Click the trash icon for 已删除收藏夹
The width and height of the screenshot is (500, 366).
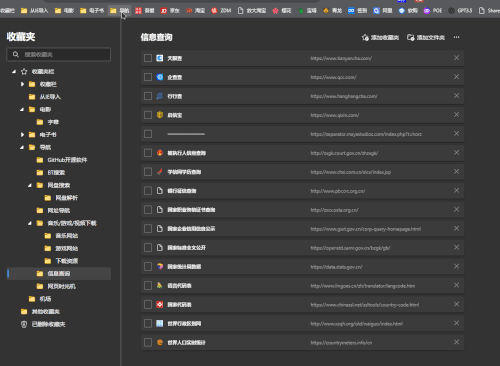coord(24,324)
